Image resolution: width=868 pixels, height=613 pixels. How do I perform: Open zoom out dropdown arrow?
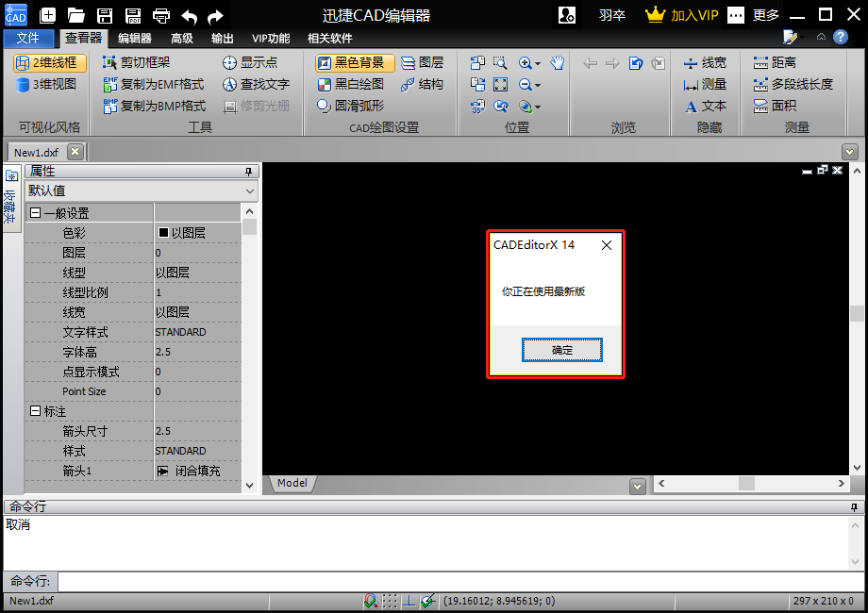click(x=538, y=85)
